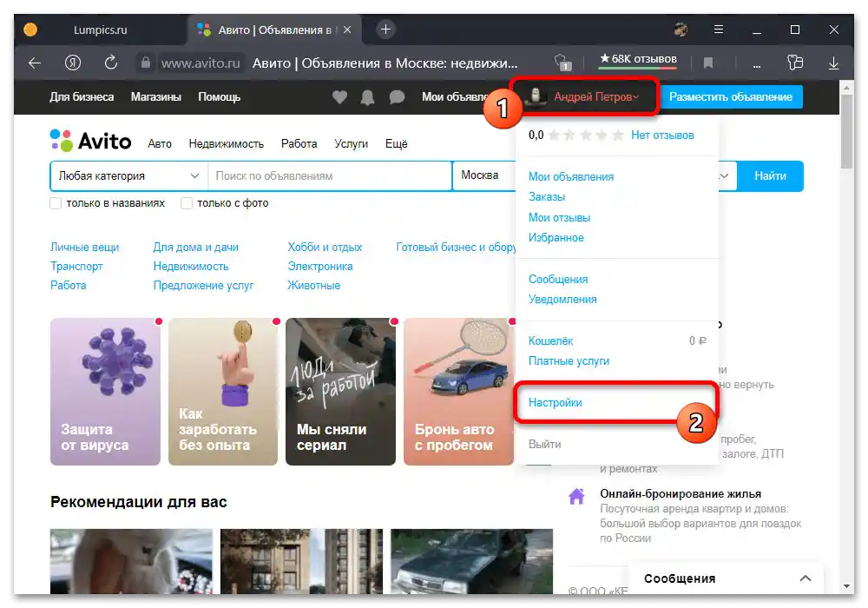Click the browser profile avatar icon

click(681, 30)
